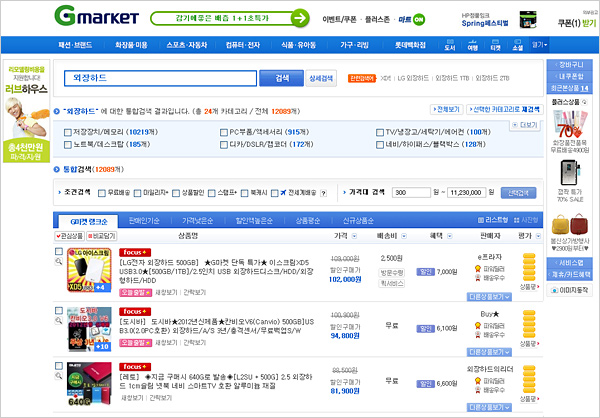
Task: Click the 관심상품 wishlist button
Action: (x=70, y=236)
